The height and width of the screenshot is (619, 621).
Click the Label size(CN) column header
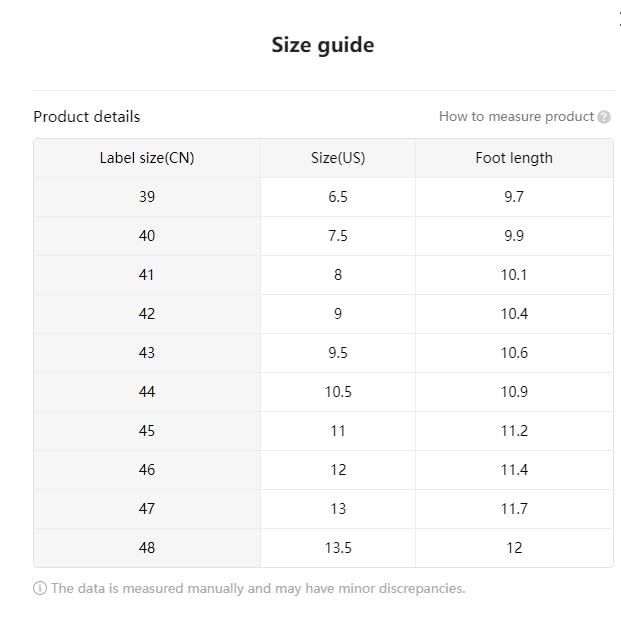tap(147, 158)
